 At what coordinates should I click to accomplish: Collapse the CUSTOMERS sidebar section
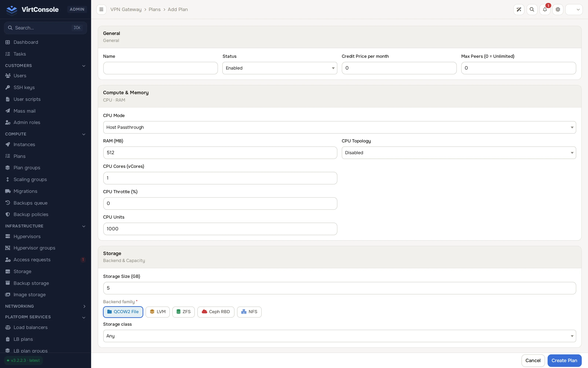[45, 66]
